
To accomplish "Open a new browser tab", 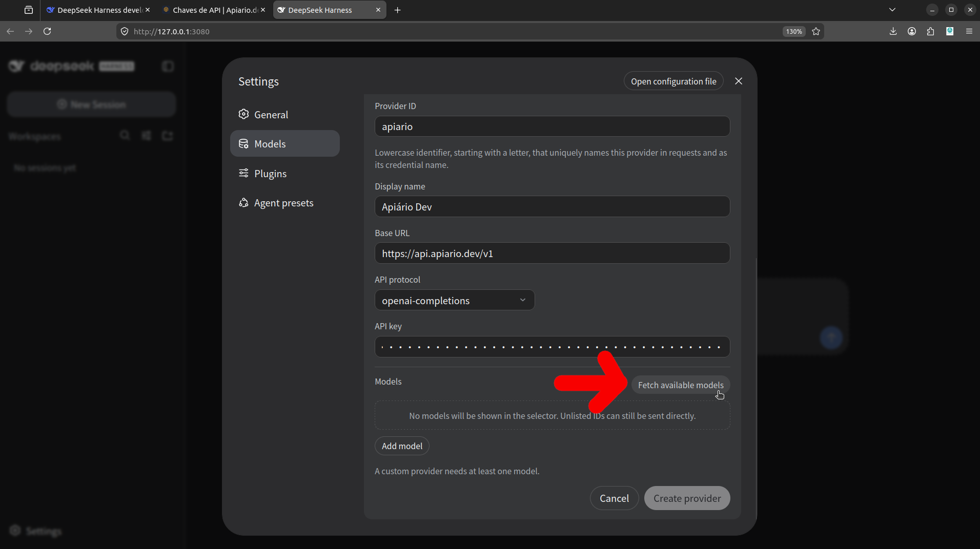I will pyautogui.click(x=398, y=10).
